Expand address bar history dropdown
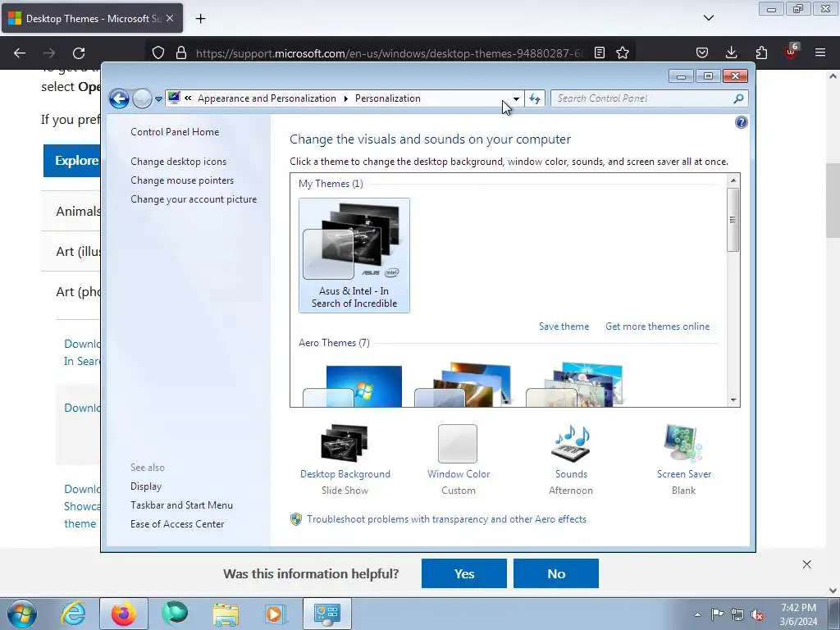Image resolution: width=840 pixels, height=630 pixels. 516,98
